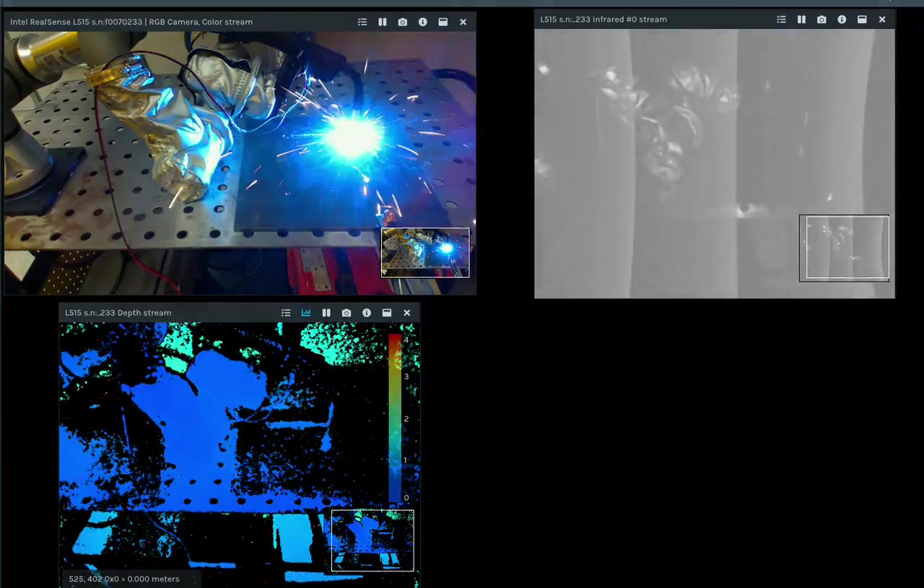Take snapshot of RGB Camera color stream
The height and width of the screenshot is (588, 924).
coord(403,22)
